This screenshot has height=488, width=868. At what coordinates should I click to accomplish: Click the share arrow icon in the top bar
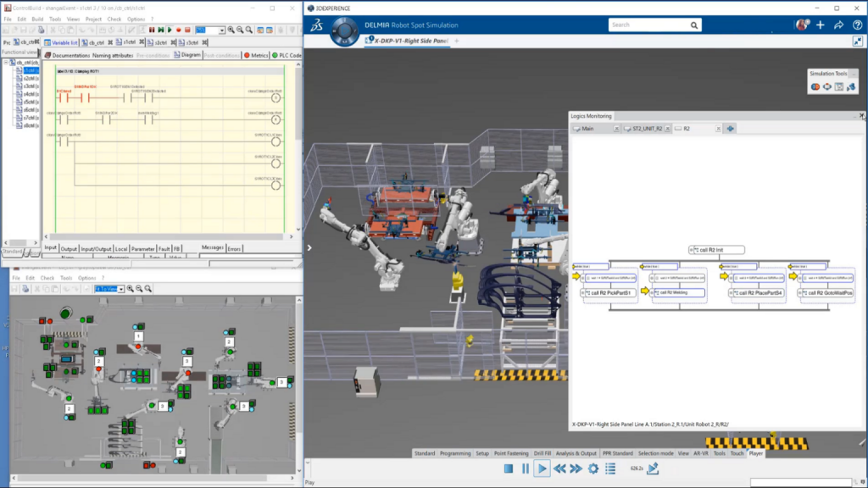838,25
